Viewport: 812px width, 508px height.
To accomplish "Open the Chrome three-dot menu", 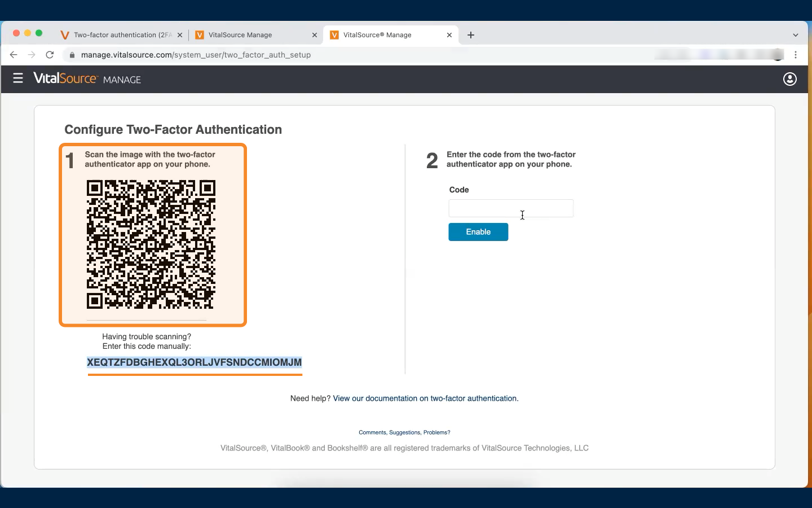I will click(796, 55).
